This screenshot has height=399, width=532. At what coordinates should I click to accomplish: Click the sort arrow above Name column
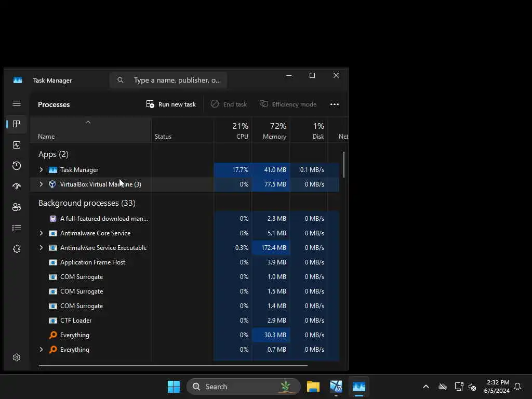point(88,122)
